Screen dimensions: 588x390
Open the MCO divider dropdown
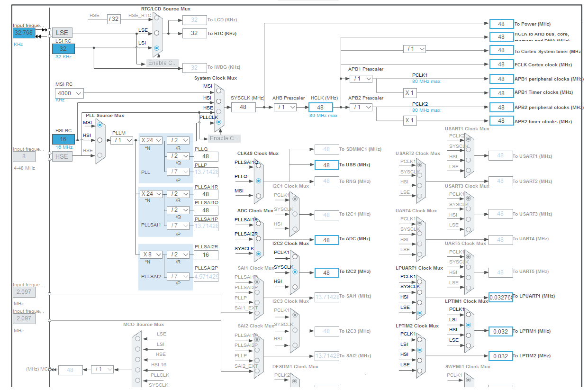(x=102, y=370)
